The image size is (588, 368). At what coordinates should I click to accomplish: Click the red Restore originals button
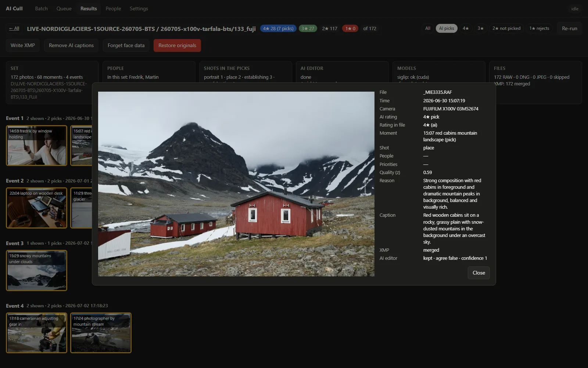pos(177,45)
